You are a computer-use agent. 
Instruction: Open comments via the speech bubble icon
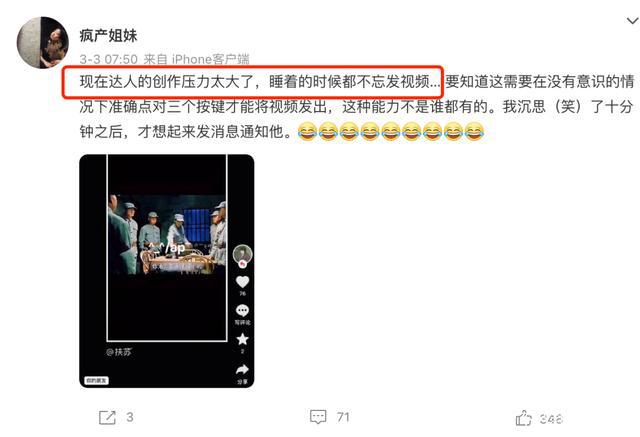[318, 417]
